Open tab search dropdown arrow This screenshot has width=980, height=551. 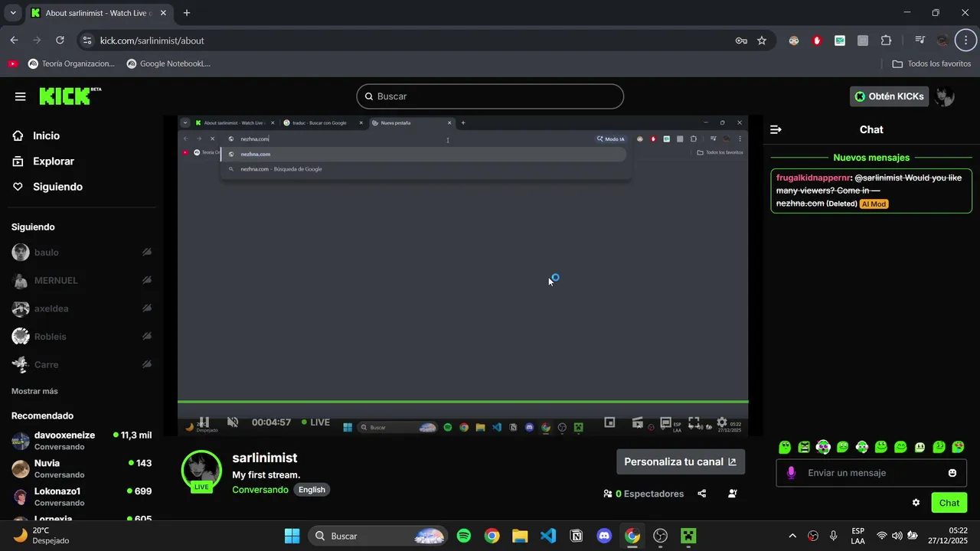(13, 13)
